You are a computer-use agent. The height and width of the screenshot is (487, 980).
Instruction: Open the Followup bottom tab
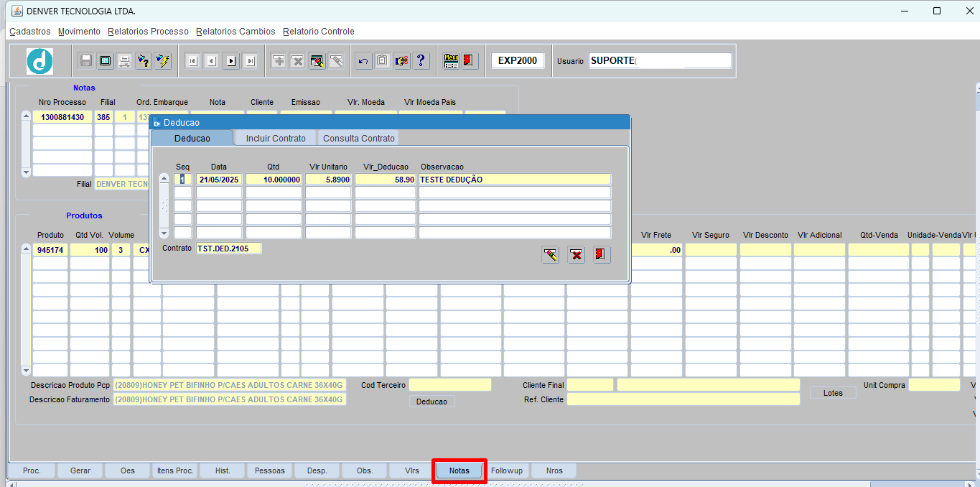(507, 470)
